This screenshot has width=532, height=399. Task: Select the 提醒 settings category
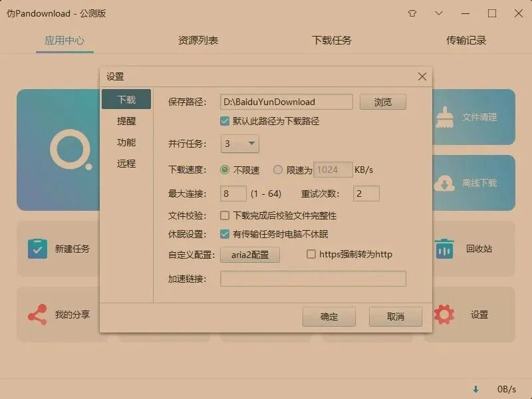pyautogui.click(x=126, y=121)
